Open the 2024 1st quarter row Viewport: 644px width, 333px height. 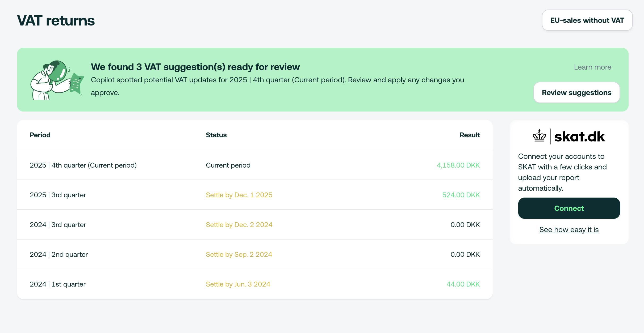(58, 284)
